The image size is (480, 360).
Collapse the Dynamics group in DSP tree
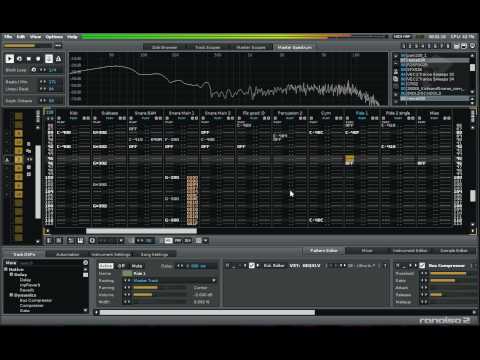(x=11, y=295)
